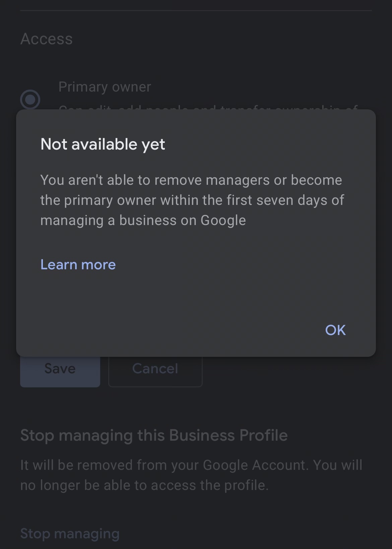Click the horizontal divider above Access
Image resolution: width=392 pixels, height=549 pixels.
coord(196,10)
